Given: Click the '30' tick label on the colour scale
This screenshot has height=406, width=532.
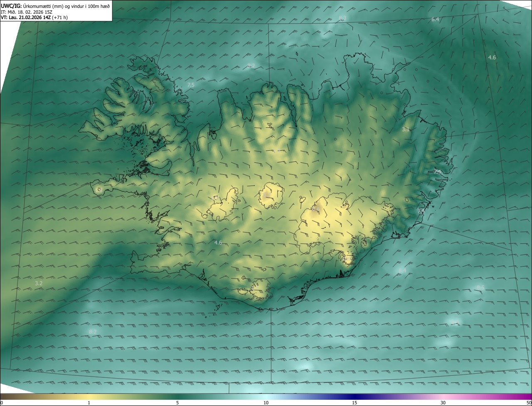Looking at the screenshot, I should [443, 403].
